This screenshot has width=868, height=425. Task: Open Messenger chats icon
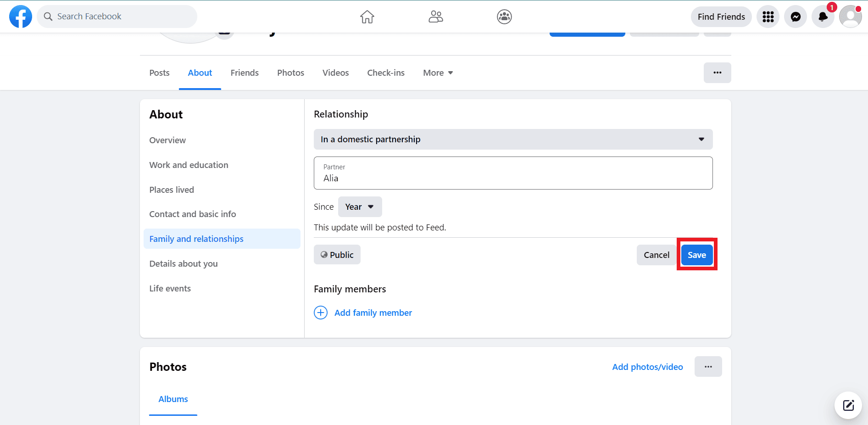(x=796, y=17)
